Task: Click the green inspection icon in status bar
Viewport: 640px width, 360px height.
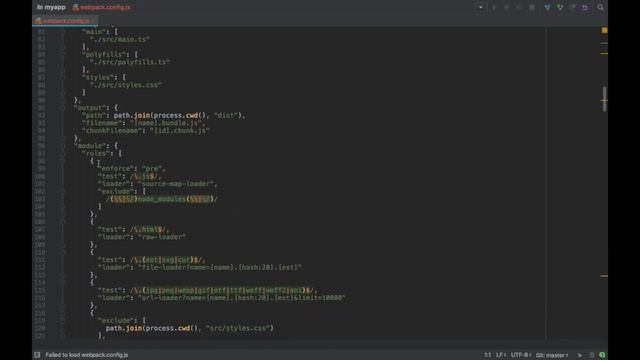Action: [602, 355]
